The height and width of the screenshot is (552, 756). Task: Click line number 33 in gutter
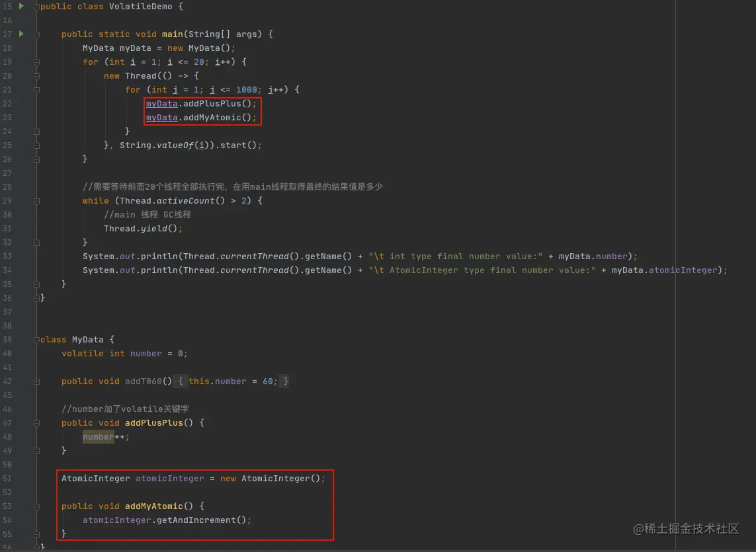point(7,256)
